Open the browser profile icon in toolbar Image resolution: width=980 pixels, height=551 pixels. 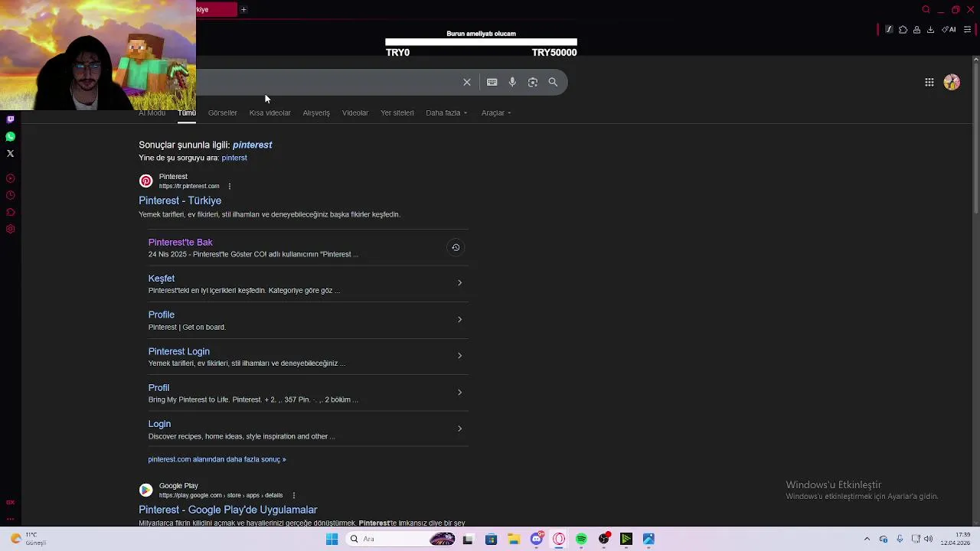click(x=916, y=30)
